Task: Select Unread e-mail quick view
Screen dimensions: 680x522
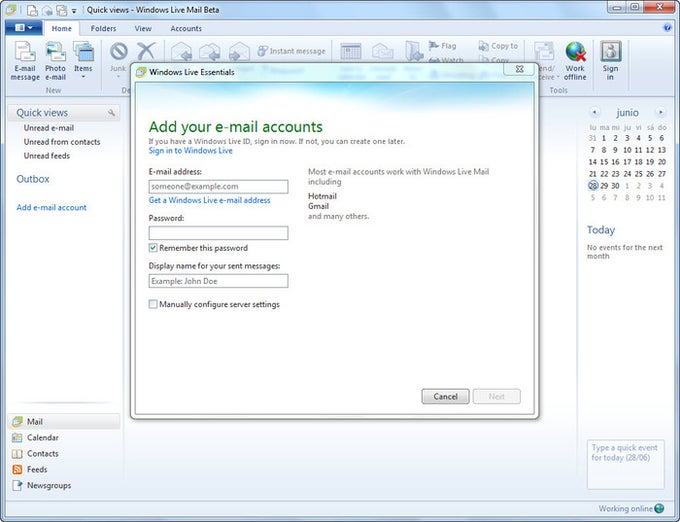Action: tap(49, 128)
